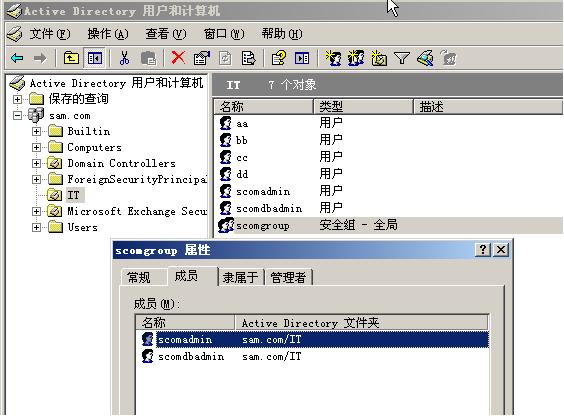The width and height of the screenshot is (564, 416).
Task: Select the Users container in tree
Action: [82, 227]
